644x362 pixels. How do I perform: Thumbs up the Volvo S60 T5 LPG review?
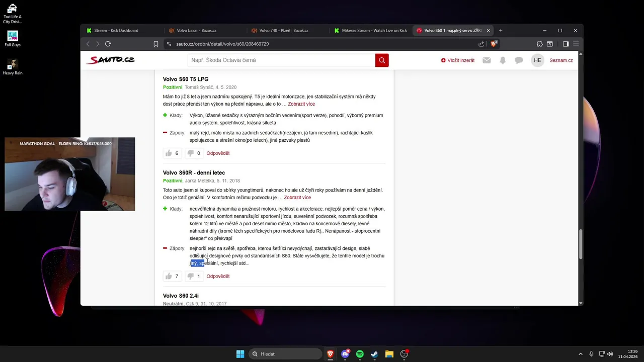(x=173, y=153)
